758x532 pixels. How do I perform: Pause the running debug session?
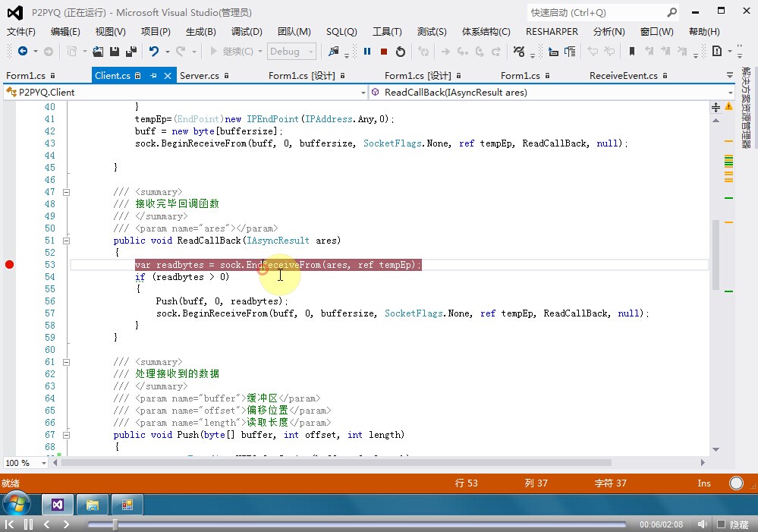[x=367, y=52]
